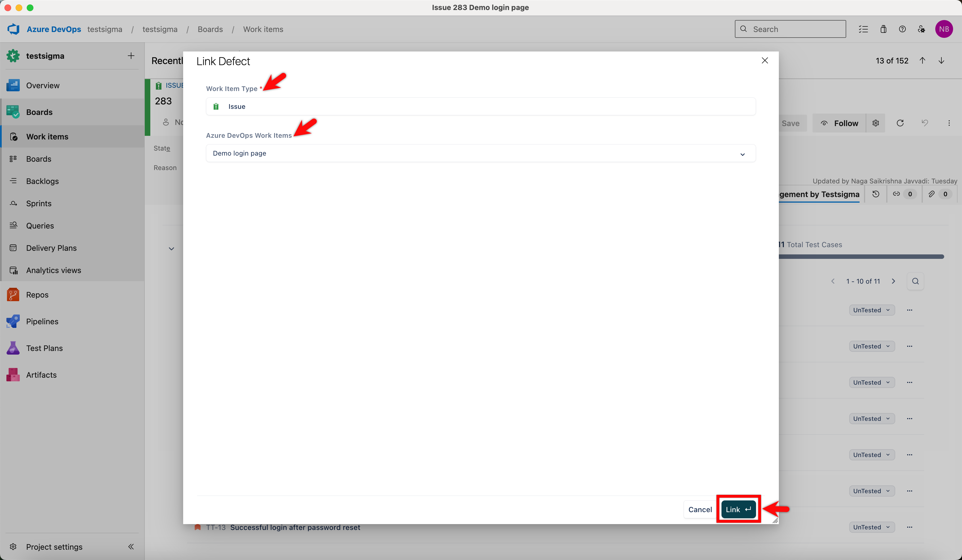
Task: Open the Links tab showing 0
Action: (x=904, y=194)
